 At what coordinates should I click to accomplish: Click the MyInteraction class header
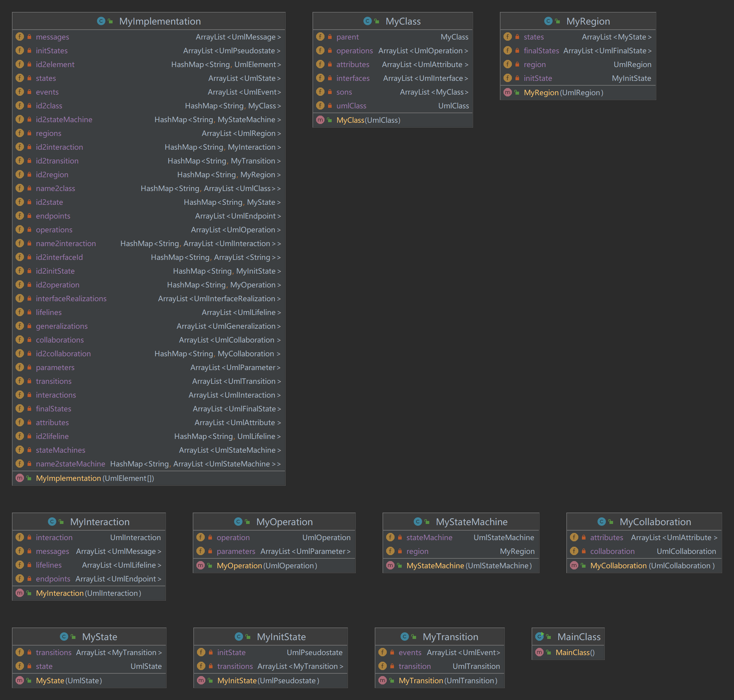[x=100, y=522]
